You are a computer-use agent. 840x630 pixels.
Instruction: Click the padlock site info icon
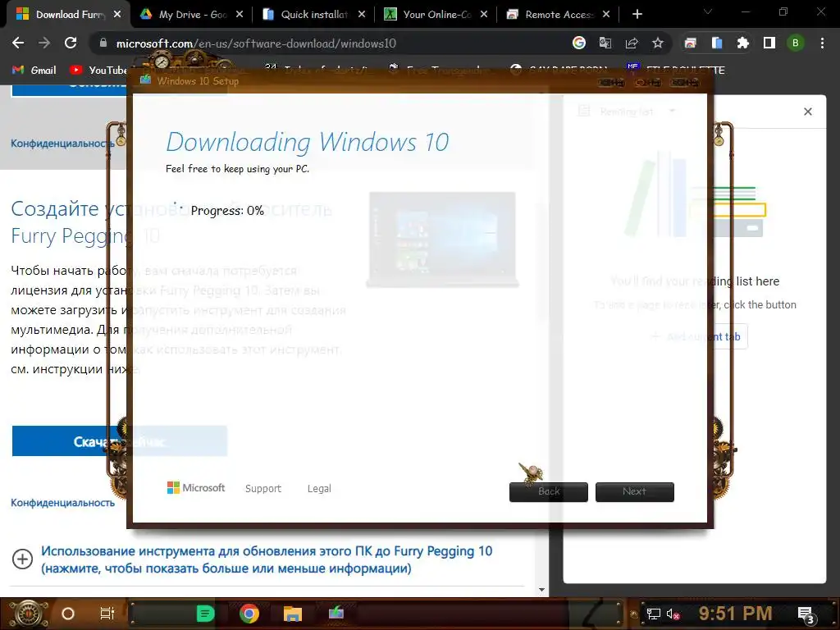tap(103, 43)
